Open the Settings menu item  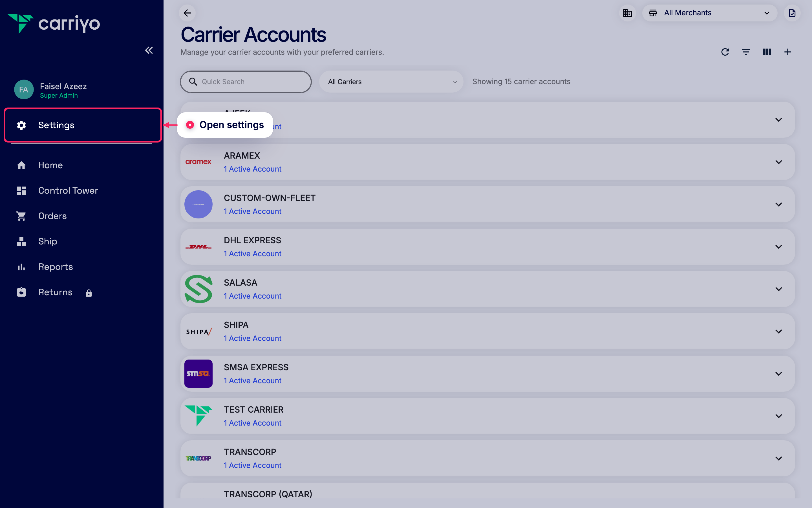[x=83, y=125]
